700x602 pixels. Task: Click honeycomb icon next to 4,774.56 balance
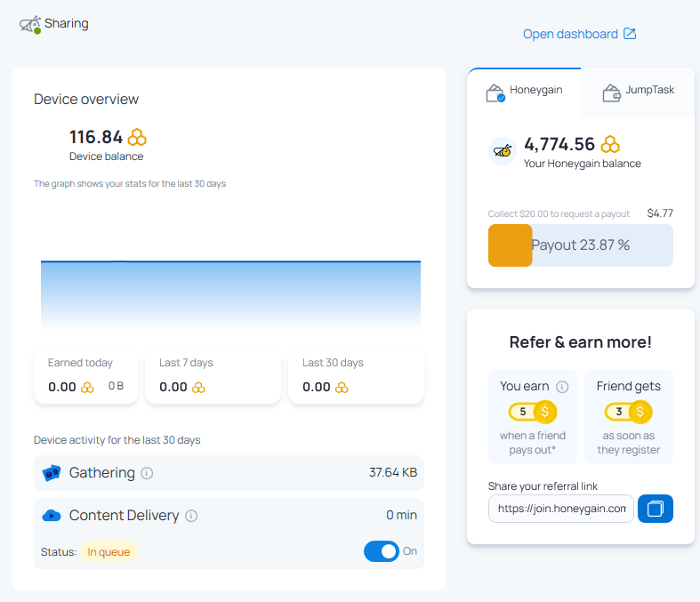tap(610, 144)
